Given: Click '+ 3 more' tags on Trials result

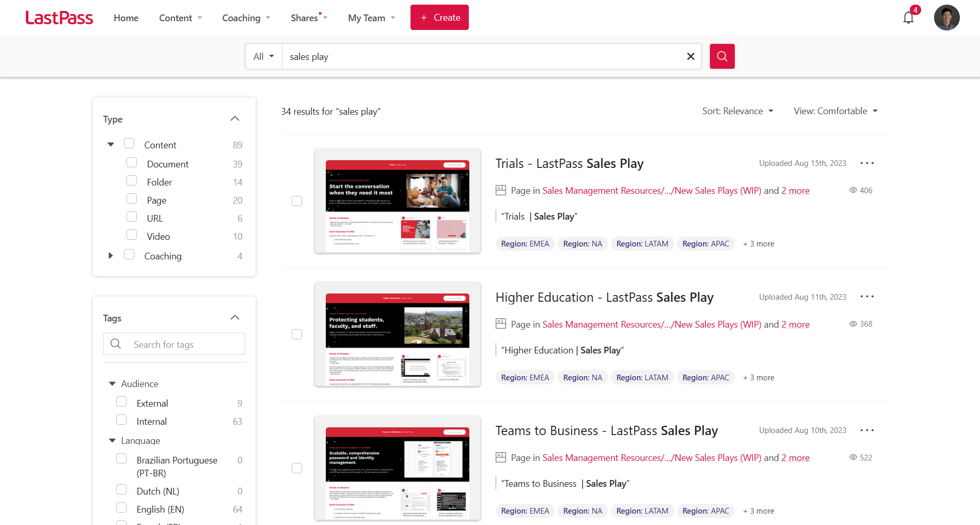Looking at the screenshot, I should [758, 244].
